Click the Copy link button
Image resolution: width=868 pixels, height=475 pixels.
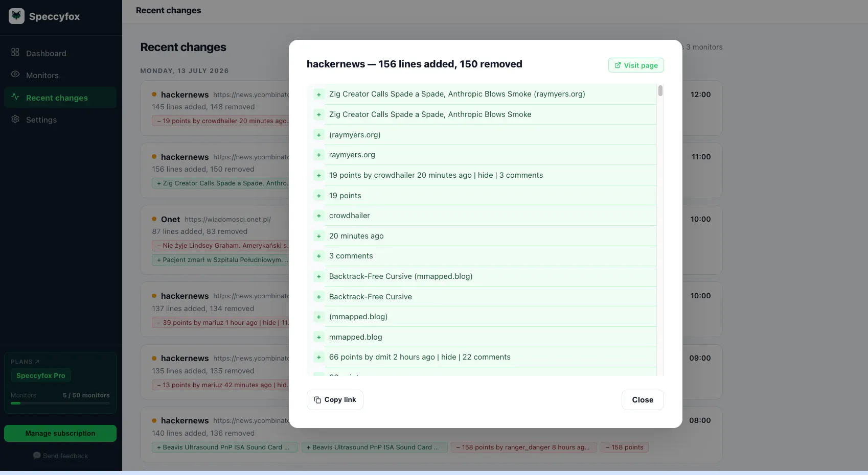click(x=335, y=400)
